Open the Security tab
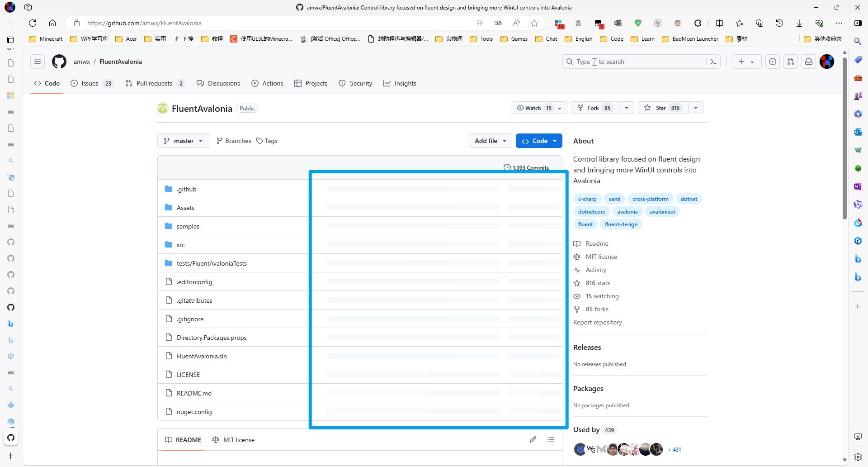This screenshot has width=868, height=467. point(356,83)
